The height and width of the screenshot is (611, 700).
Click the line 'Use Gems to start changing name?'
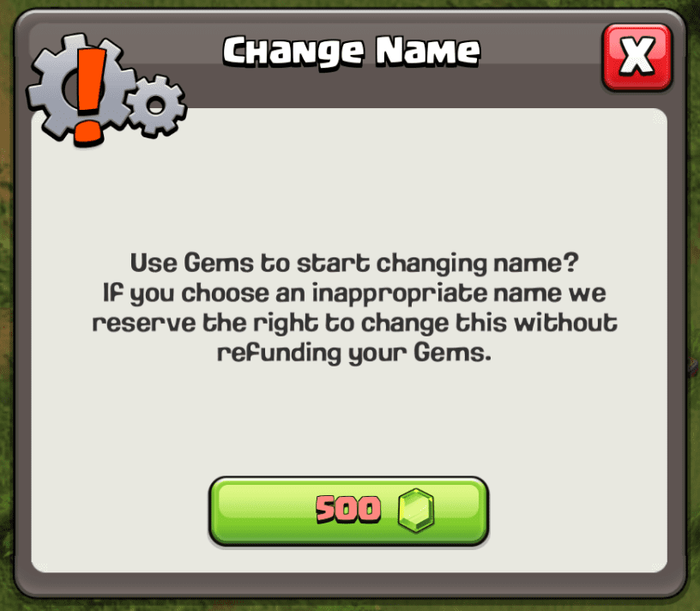(354, 263)
